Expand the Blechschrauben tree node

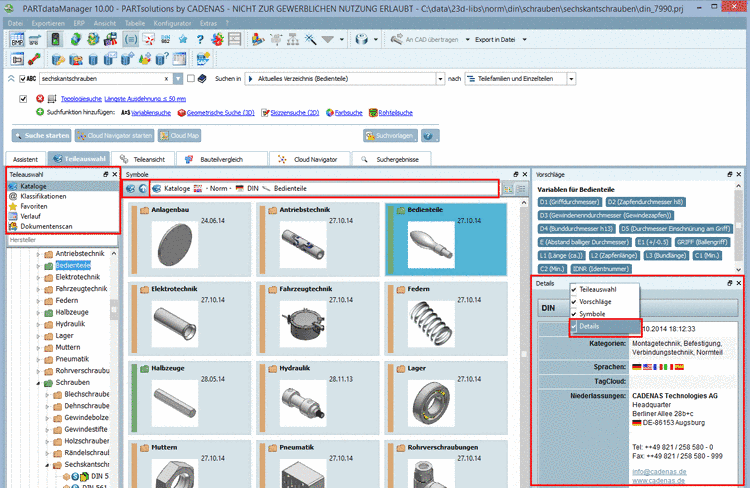tap(47, 395)
